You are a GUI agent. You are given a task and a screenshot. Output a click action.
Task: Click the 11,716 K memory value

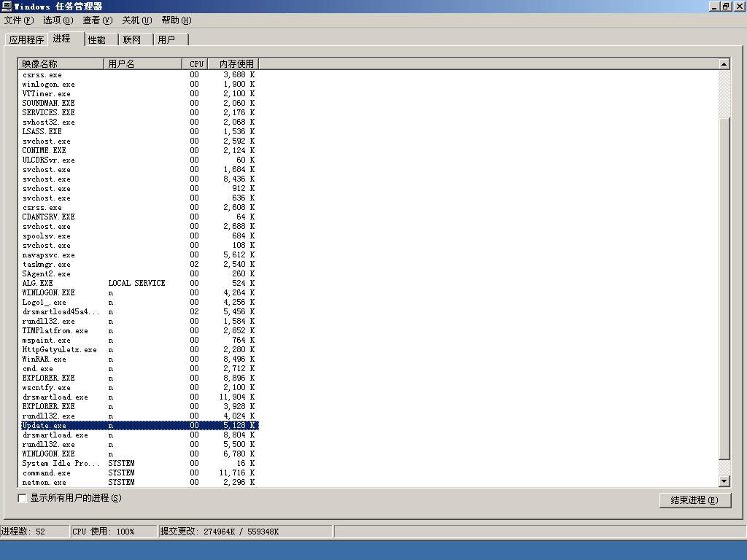click(237, 472)
